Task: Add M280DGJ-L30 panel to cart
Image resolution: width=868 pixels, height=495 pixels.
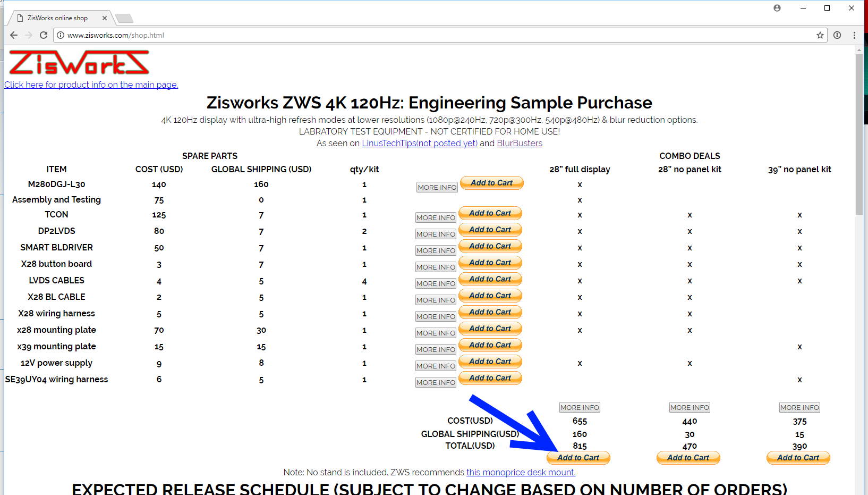Action: [x=491, y=183]
